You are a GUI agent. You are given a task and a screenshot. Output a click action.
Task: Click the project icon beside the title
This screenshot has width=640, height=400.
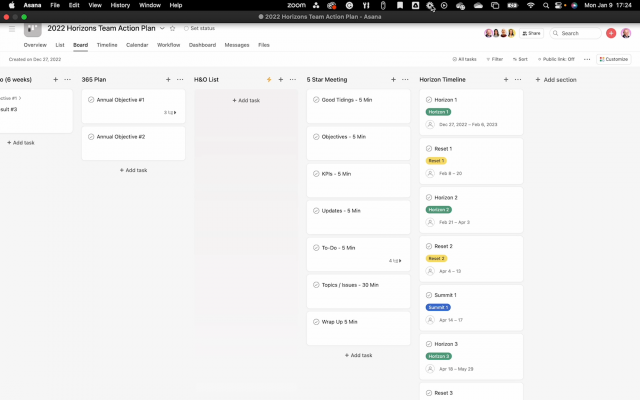pyautogui.click(x=33, y=29)
